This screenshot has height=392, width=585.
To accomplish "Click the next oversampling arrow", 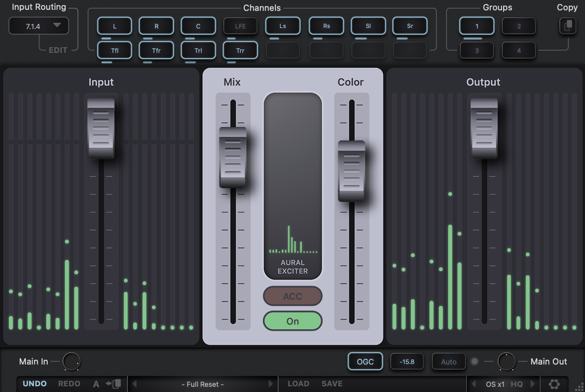I will coord(533,384).
